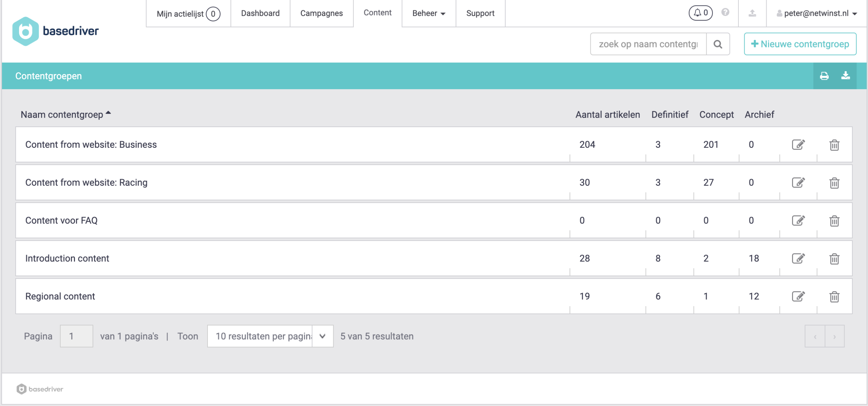
Task: Go to next results page
Action: (x=835, y=336)
